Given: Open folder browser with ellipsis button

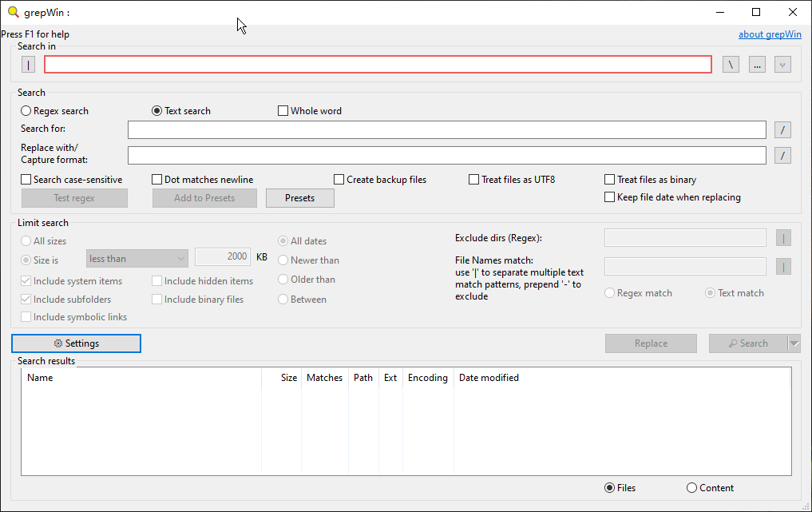Looking at the screenshot, I should pos(757,65).
